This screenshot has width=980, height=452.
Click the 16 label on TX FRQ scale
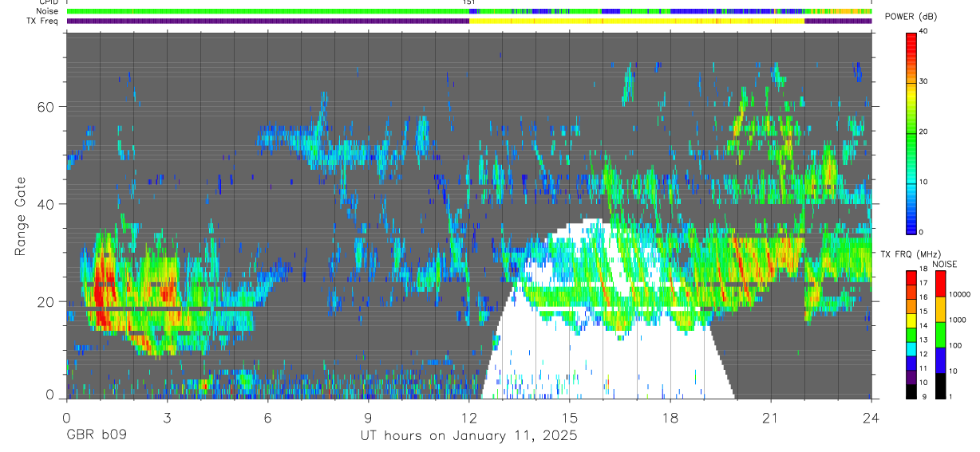[923, 297]
